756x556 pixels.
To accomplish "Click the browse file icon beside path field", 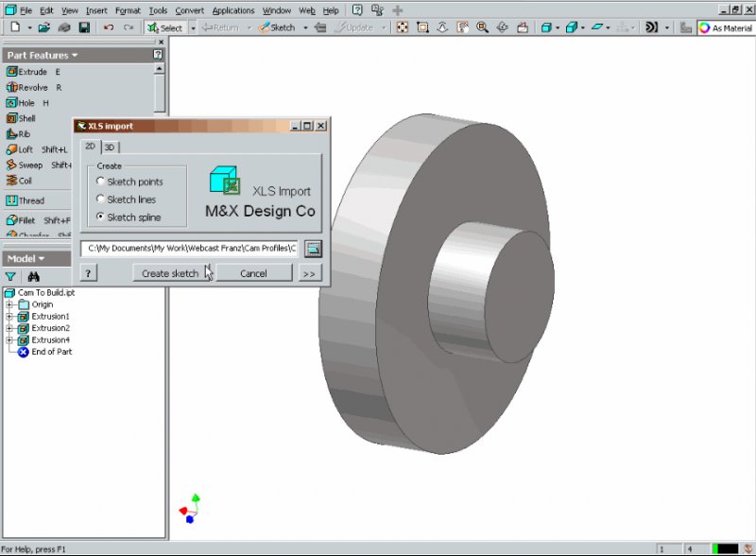I will coord(314,249).
